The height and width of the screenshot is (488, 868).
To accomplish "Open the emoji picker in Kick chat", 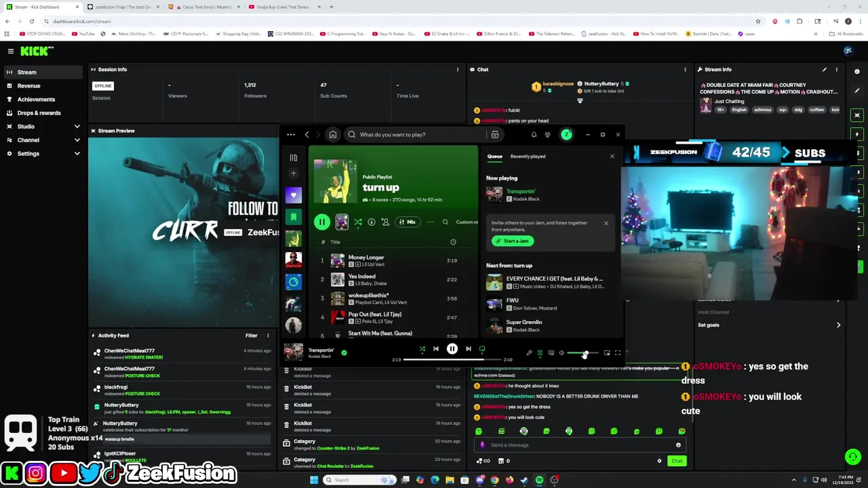I will pyautogui.click(x=678, y=445).
